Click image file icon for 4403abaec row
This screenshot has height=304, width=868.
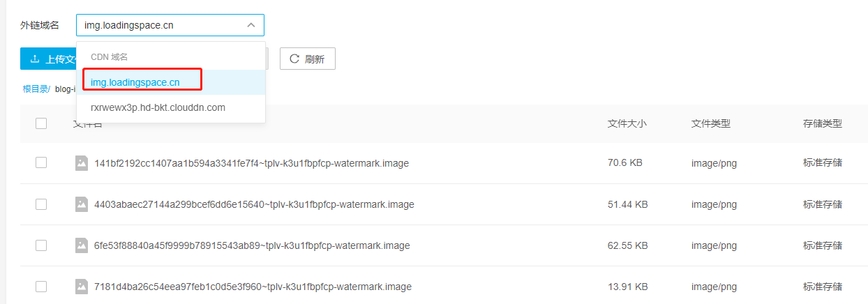click(82, 204)
